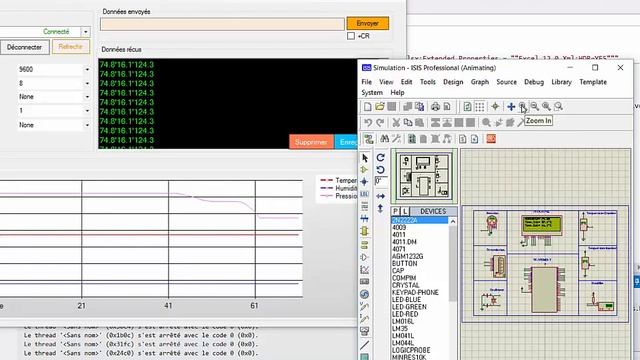Screen dimensions: 640x360
Task: Select 2N2222A in the devices list
Action: (x=420, y=220)
